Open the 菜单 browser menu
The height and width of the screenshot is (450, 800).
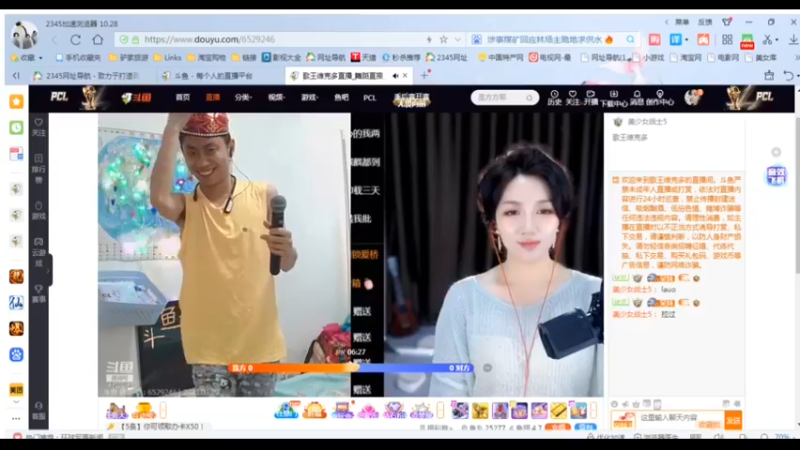click(x=682, y=22)
